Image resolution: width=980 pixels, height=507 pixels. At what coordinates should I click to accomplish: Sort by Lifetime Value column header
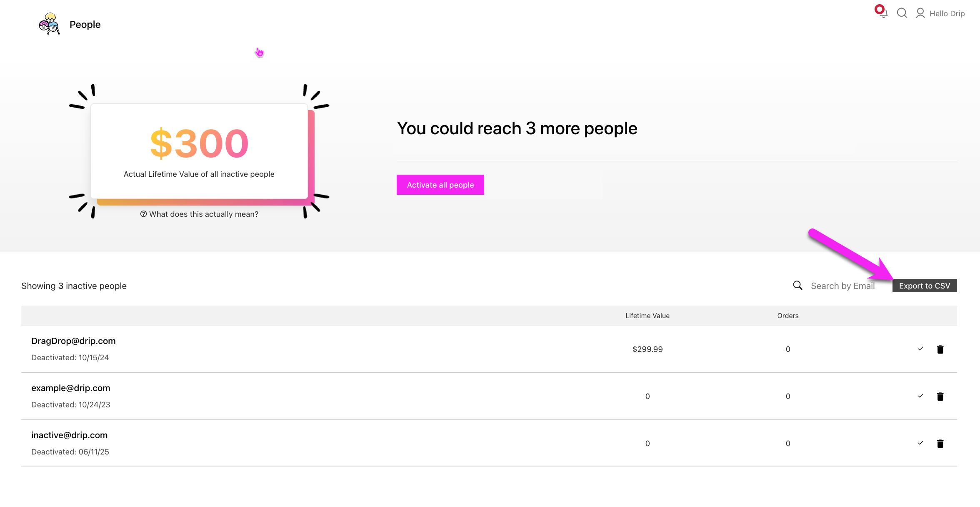647,316
